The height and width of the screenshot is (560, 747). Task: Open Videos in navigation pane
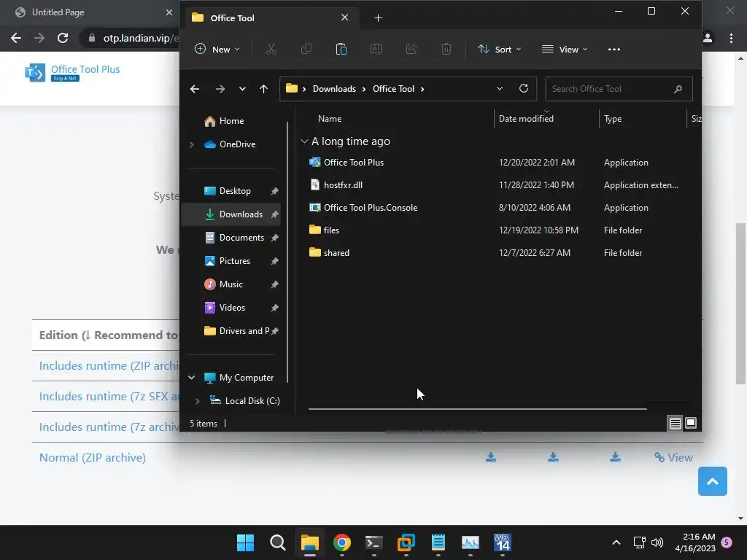click(233, 308)
